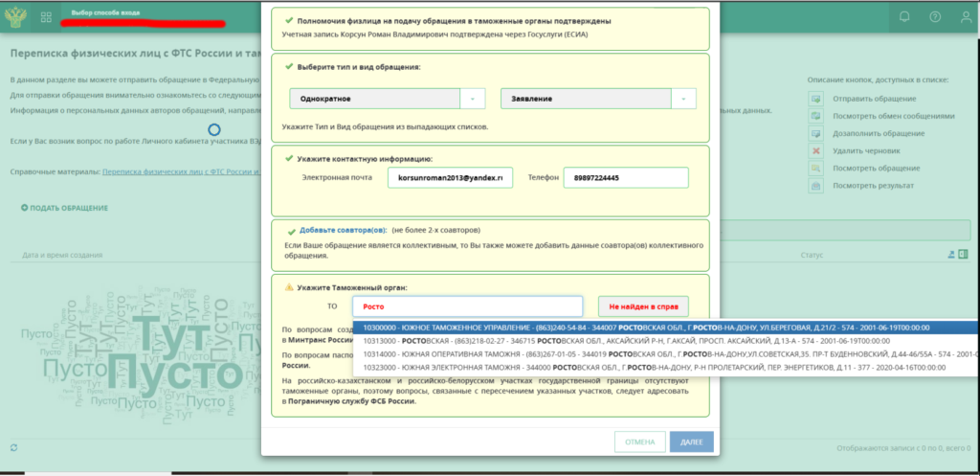The width and height of the screenshot is (980, 476).
Task: Click the 'Отмена' button
Action: click(639, 442)
